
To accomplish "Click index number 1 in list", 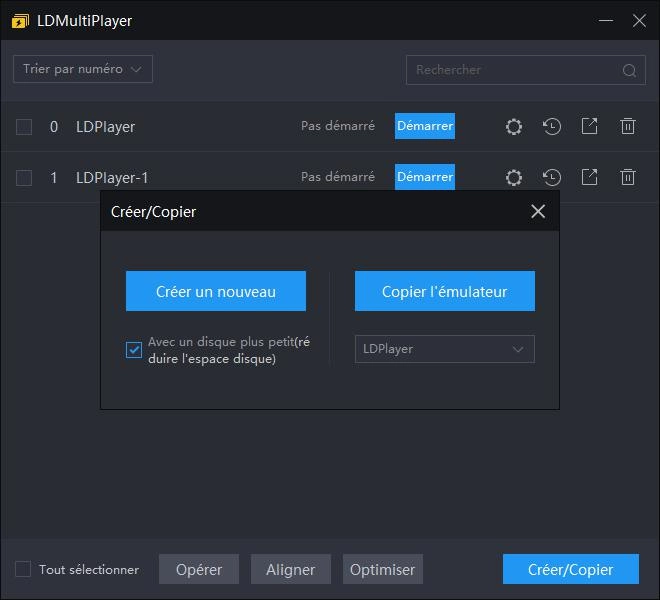I will pyautogui.click(x=53, y=178).
